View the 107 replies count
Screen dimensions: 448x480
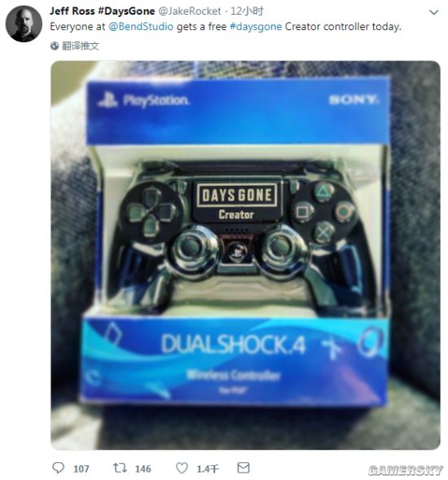click(x=81, y=469)
